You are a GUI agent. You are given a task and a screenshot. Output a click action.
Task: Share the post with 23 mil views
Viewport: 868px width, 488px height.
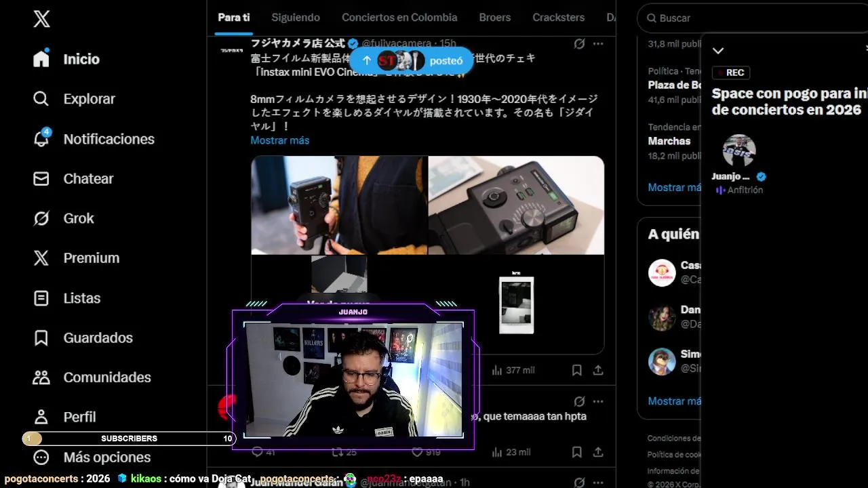(598, 452)
